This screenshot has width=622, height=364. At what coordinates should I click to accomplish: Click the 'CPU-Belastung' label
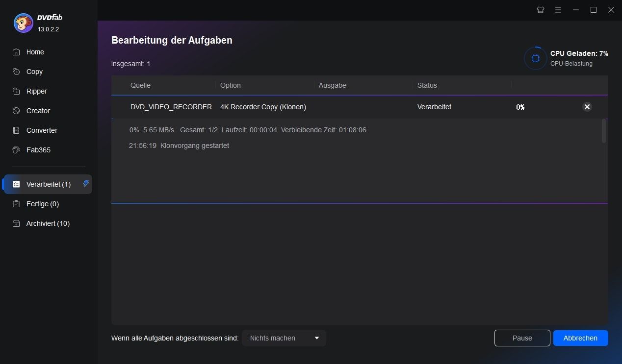click(571, 64)
